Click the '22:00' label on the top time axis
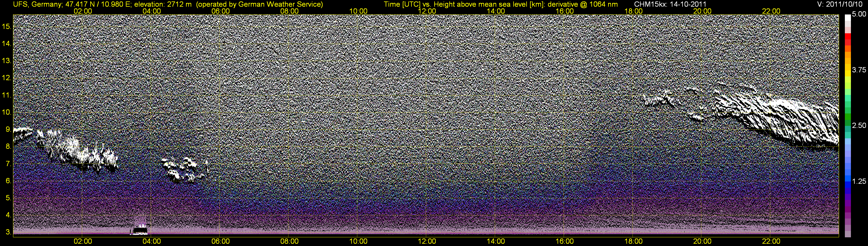The image size is (868, 246). [x=771, y=11]
